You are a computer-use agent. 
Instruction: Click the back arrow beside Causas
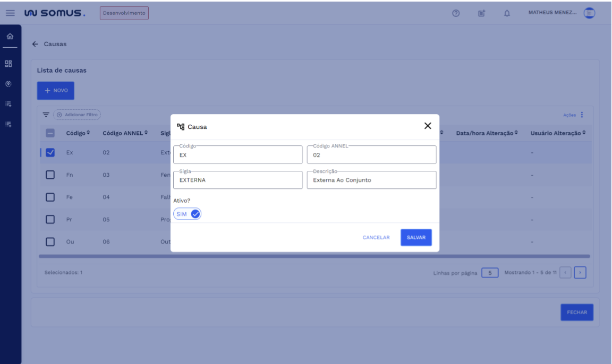[x=35, y=44]
